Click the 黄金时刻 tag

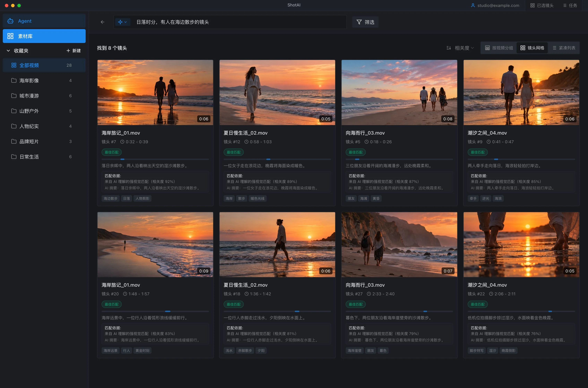click(x=142, y=351)
